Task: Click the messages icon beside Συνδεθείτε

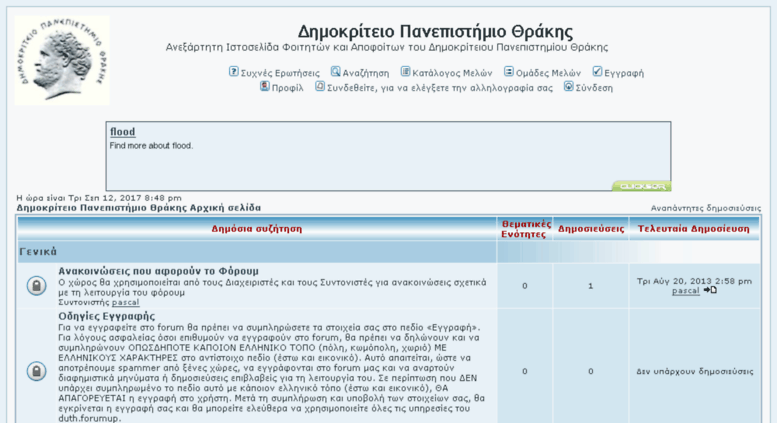Action: (x=320, y=87)
